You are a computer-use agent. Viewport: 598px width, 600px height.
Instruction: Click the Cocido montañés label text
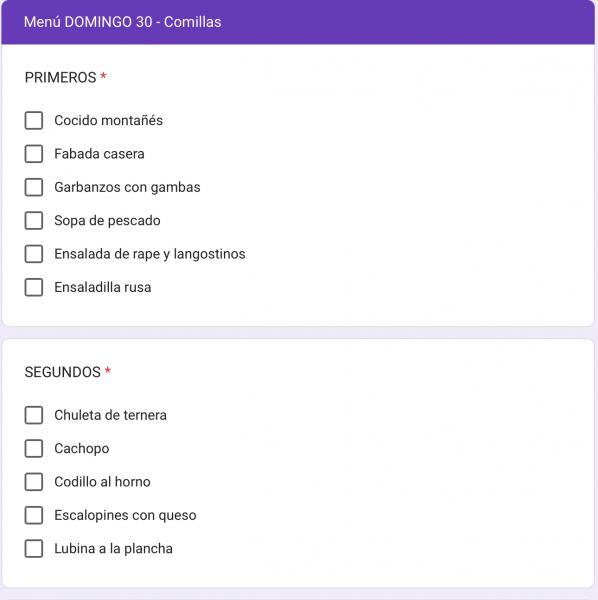click(108, 121)
